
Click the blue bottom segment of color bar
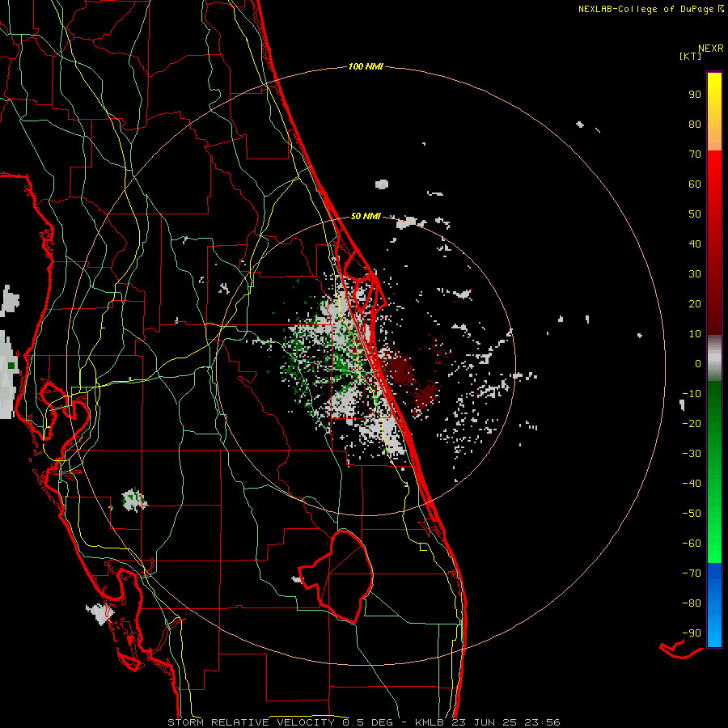(x=714, y=605)
